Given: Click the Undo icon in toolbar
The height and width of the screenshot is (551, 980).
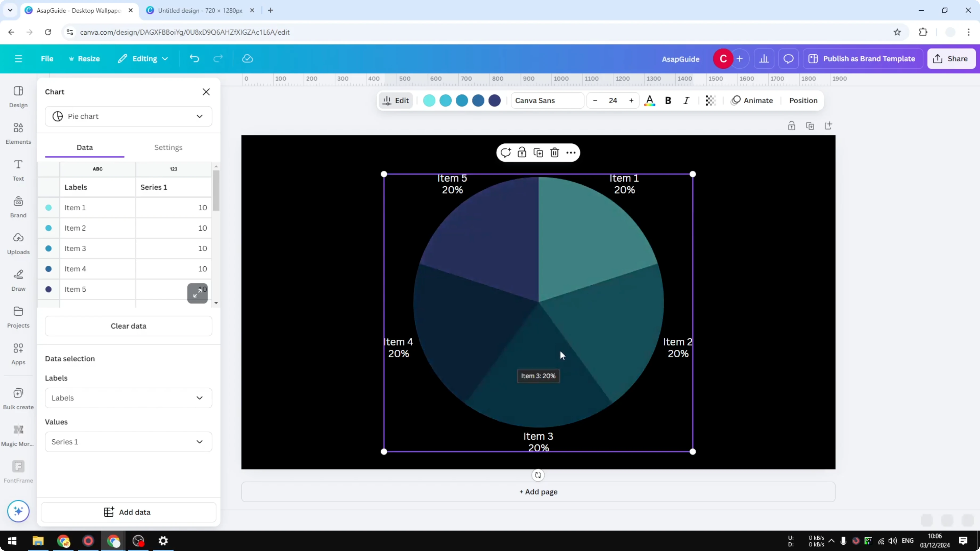Looking at the screenshot, I should point(194,58).
